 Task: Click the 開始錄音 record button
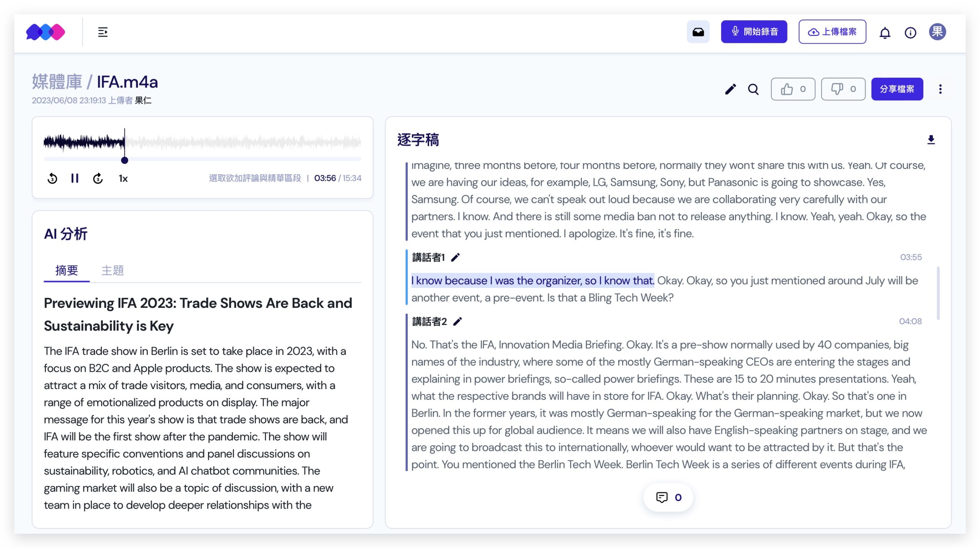click(754, 32)
